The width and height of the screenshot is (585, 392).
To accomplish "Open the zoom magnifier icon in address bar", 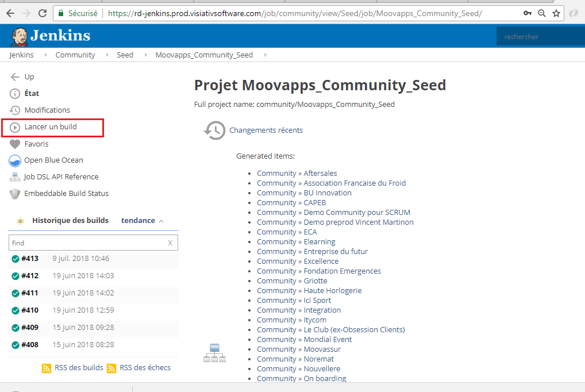I will [542, 13].
